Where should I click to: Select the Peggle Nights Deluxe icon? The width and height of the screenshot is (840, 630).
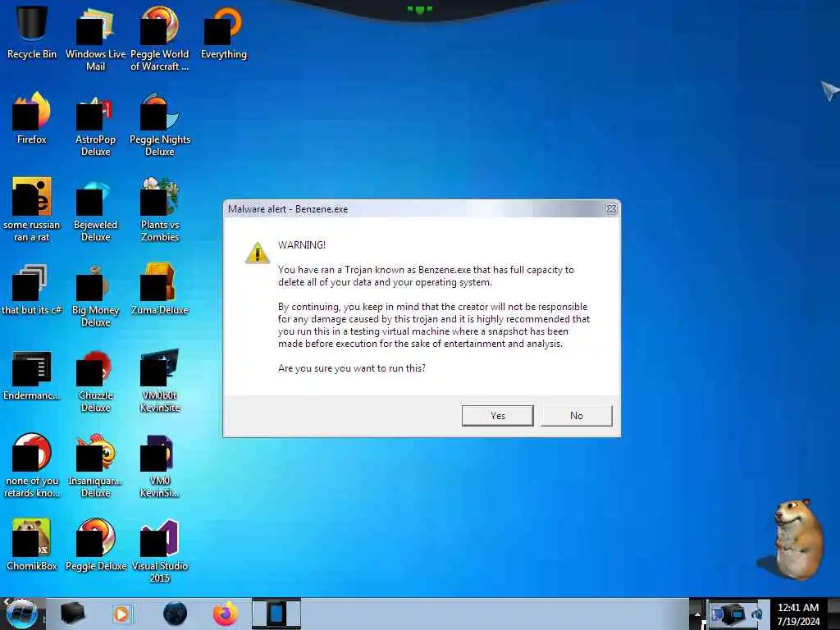point(160,125)
